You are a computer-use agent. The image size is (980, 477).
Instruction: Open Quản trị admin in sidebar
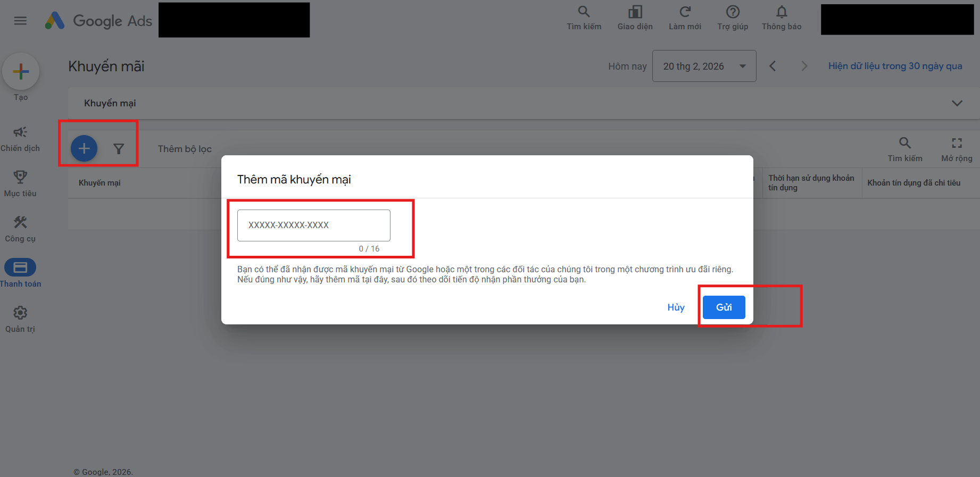pyautogui.click(x=20, y=320)
